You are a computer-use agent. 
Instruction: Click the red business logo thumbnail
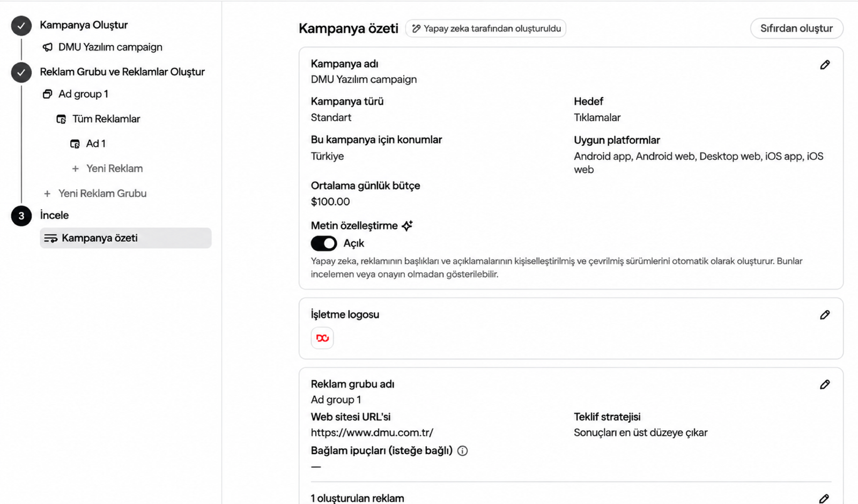tap(322, 338)
